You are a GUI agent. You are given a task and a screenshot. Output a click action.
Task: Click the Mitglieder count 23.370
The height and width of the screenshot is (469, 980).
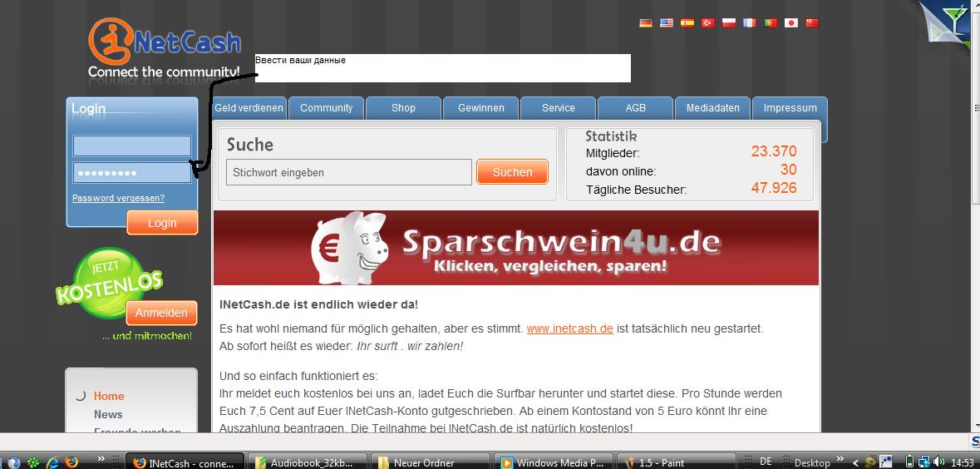click(774, 151)
